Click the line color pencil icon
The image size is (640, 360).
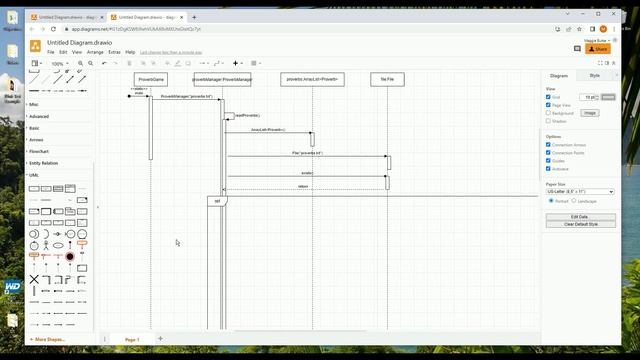[178, 63]
